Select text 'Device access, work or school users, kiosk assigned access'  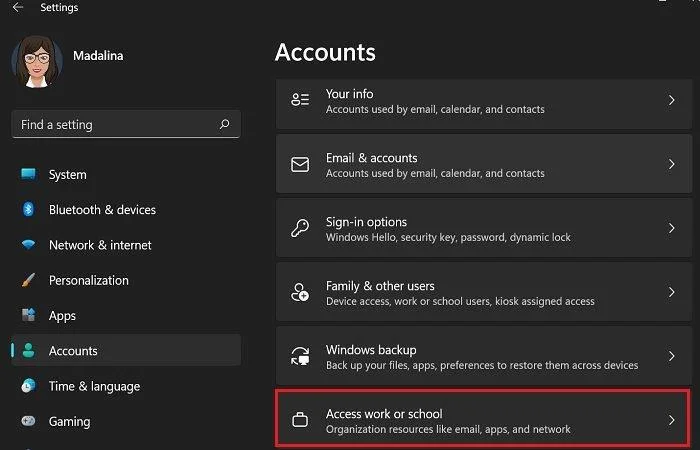(460, 301)
